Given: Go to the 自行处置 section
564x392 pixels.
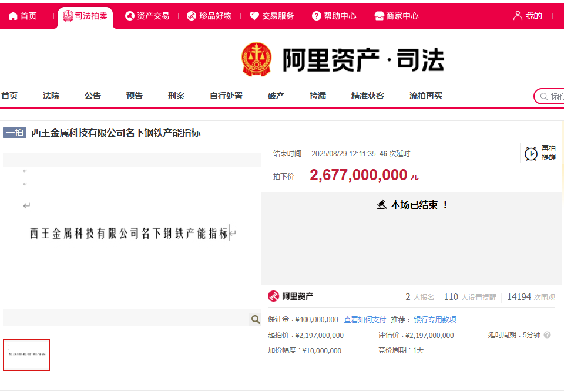Looking at the screenshot, I should pyautogui.click(x=226, y=96).
